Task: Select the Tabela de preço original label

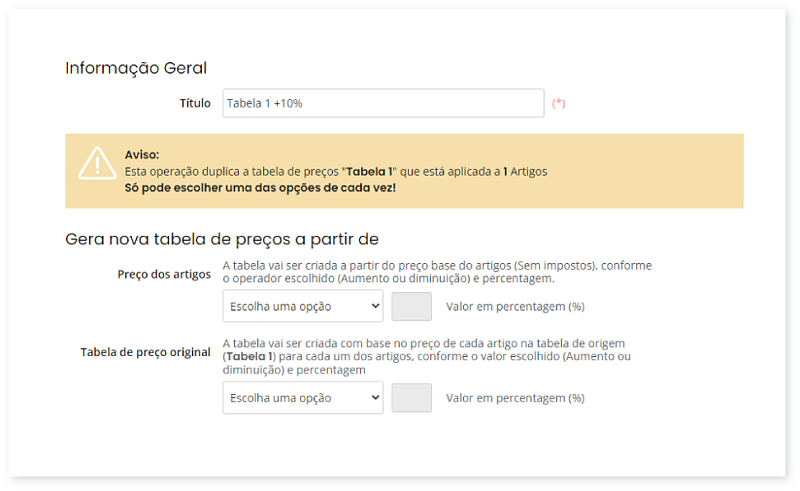Action: 145,352
